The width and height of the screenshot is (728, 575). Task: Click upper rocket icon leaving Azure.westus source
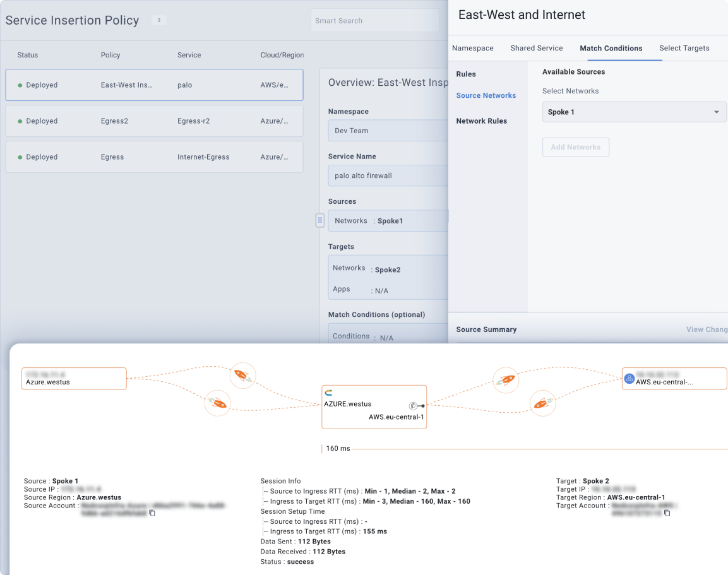coord(242,376)
